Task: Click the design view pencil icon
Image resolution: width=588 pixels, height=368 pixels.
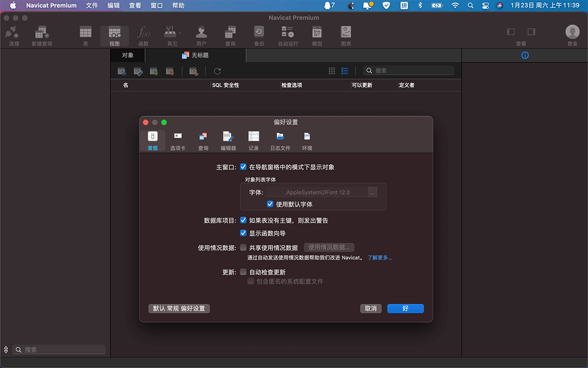Action: pyautogui.click(x=138, y=71)
